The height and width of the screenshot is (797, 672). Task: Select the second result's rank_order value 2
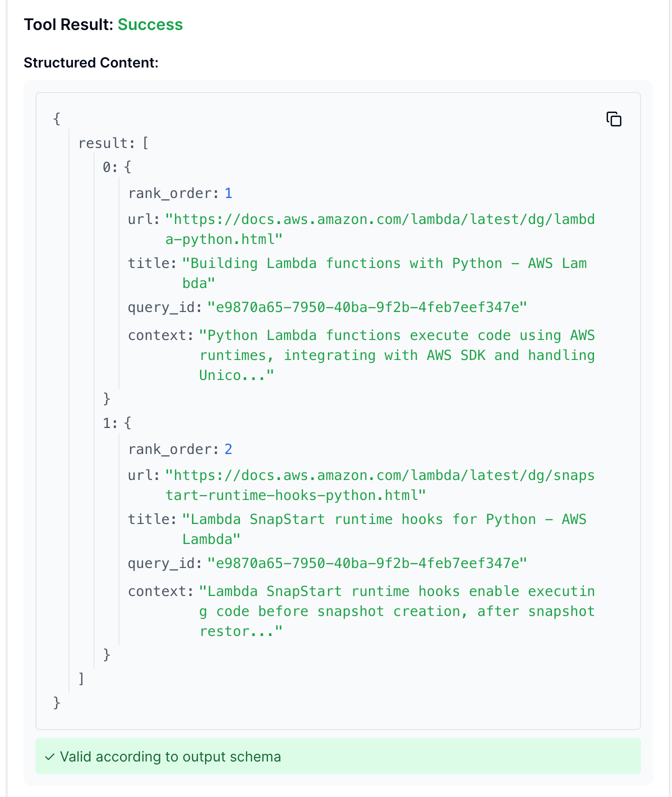(x=228, y=449)
